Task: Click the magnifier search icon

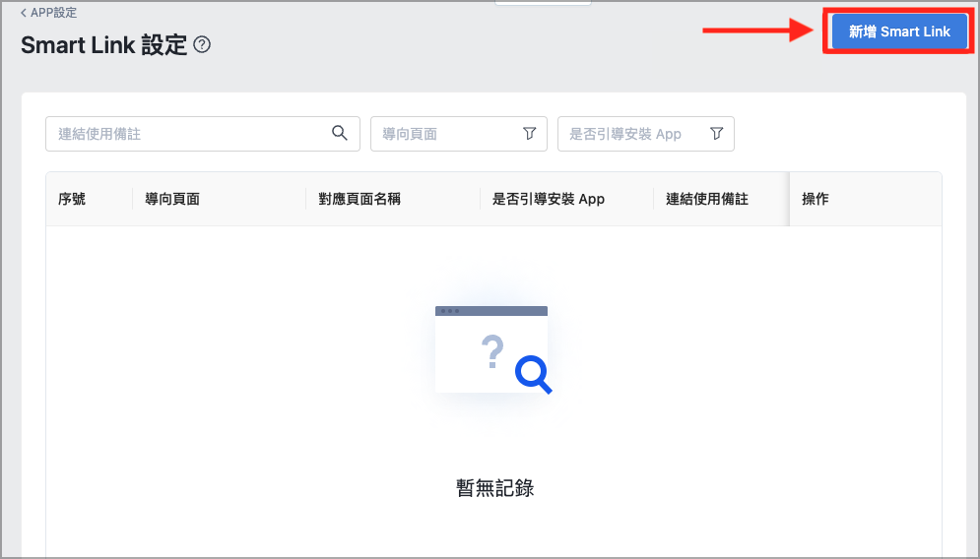Action: [340, 133]
